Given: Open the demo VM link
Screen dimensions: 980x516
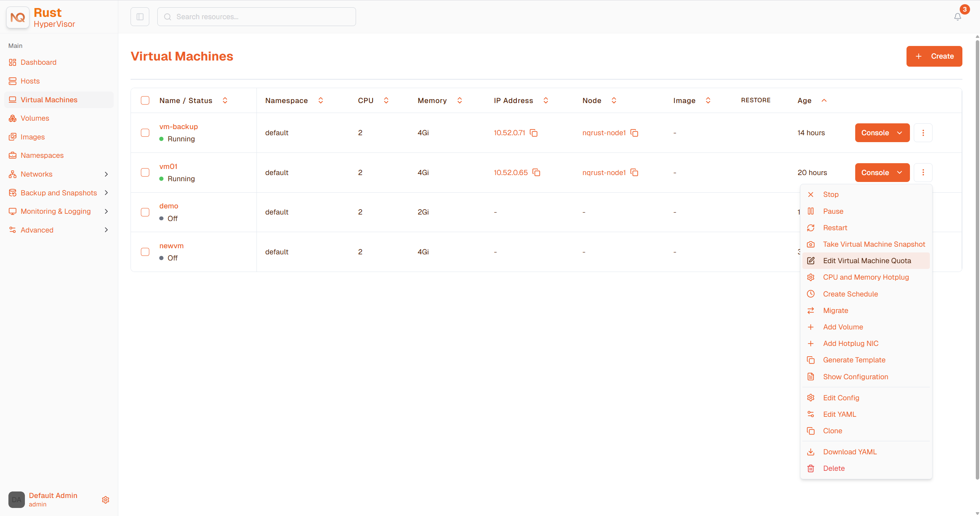Looking at the screenshot, I should coord(169,206).
